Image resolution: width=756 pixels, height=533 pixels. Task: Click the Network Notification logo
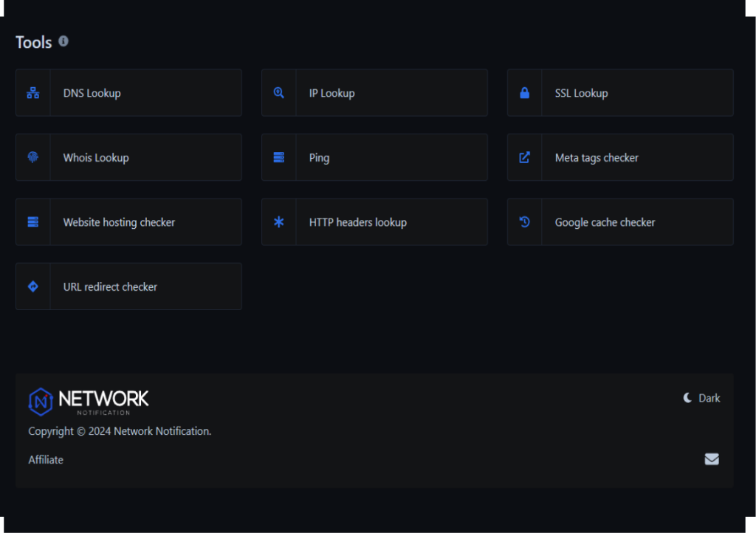(x=89, y=401)
